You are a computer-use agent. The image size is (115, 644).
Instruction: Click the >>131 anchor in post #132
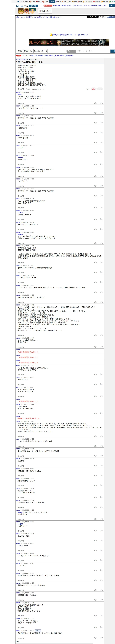click(x=20, y=157)
